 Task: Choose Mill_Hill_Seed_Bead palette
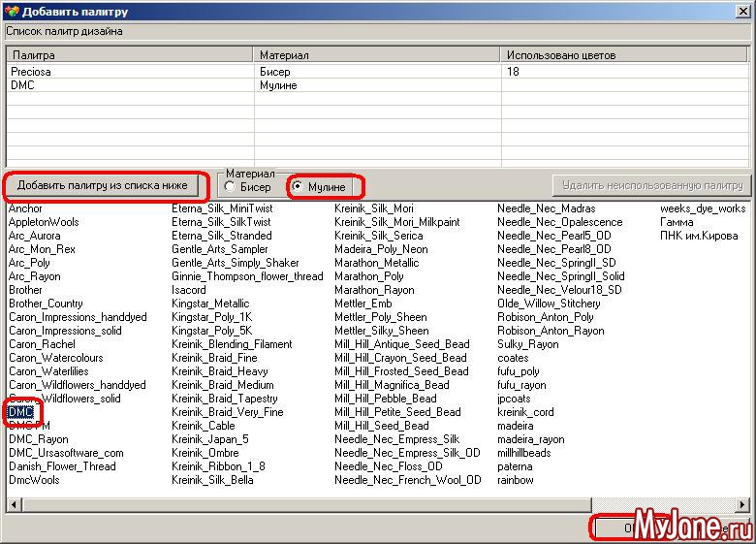[x=382, y=426]
